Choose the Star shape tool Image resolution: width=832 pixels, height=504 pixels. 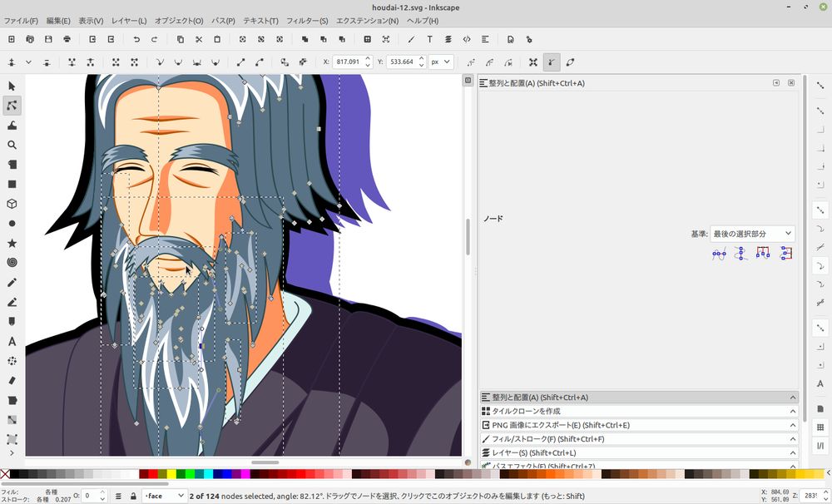tap(12, 243)
